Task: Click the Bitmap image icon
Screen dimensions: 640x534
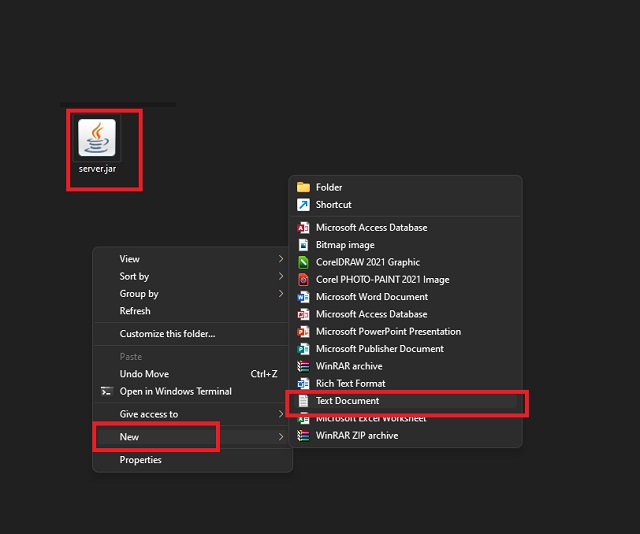Action: pyautogui.click(x=303, y=245)
